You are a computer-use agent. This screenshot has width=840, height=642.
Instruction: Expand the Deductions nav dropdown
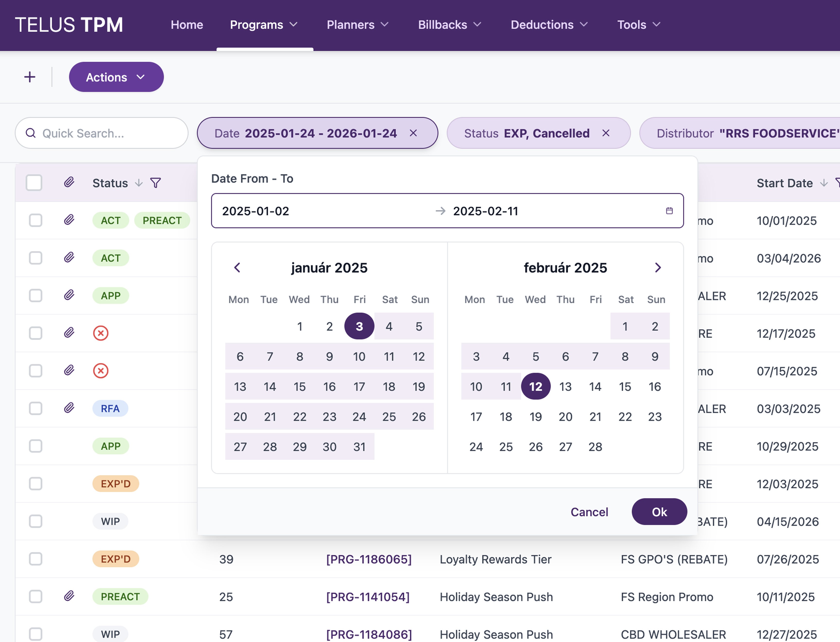(x=549, y=25)
